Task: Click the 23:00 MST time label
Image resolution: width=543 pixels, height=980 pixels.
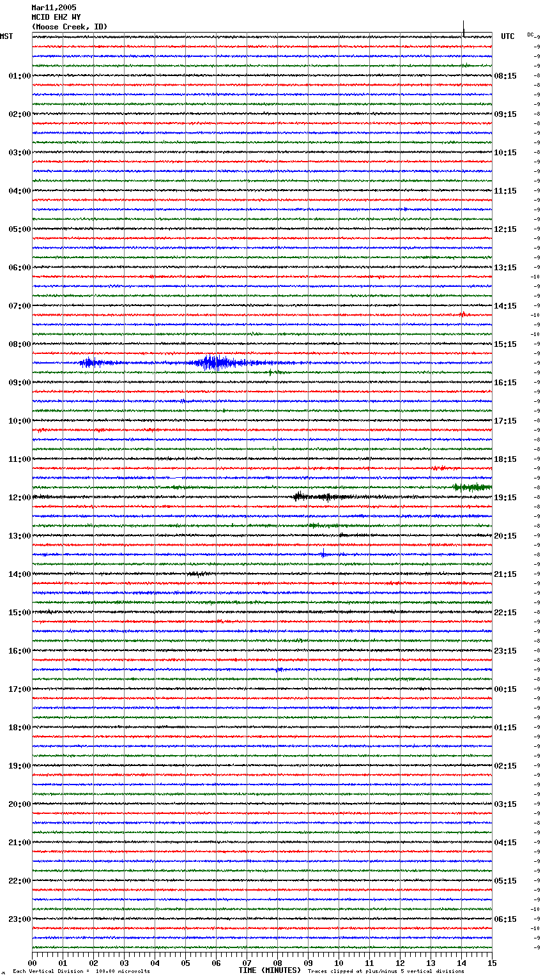Action: pyautogui.click(x=20, y=919)
